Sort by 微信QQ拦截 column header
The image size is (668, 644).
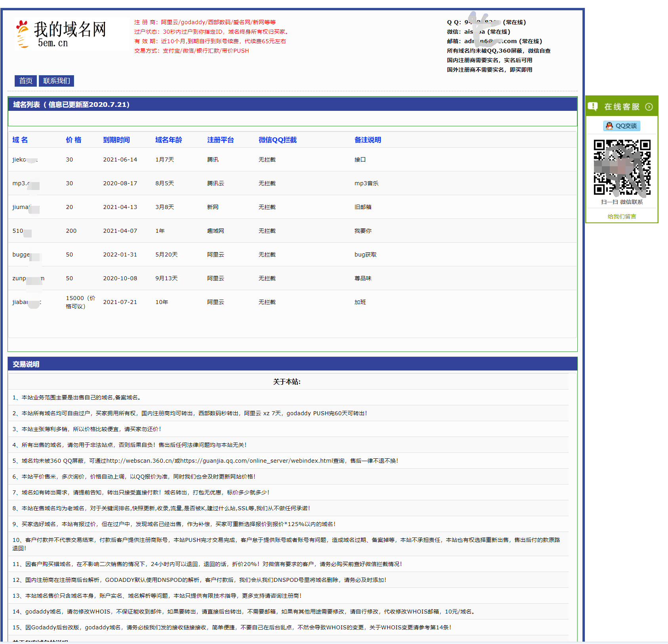(x=278, y=140)
